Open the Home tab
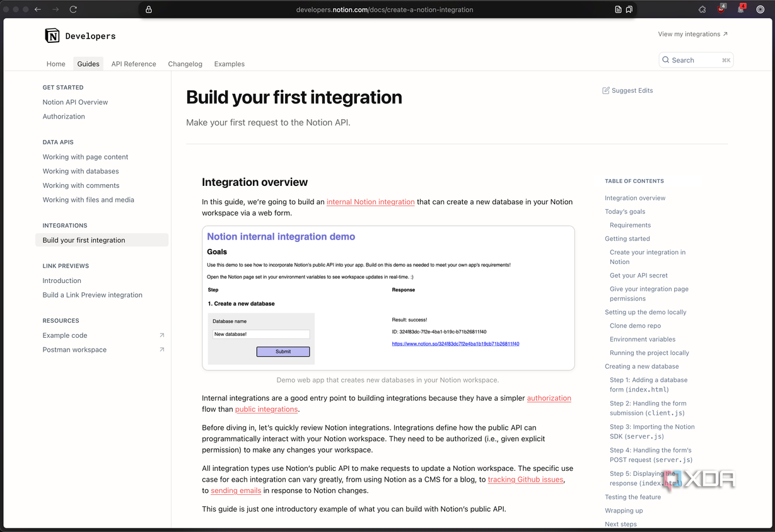Viewport: 775px width, 532px height. click(x=56, y=64)
